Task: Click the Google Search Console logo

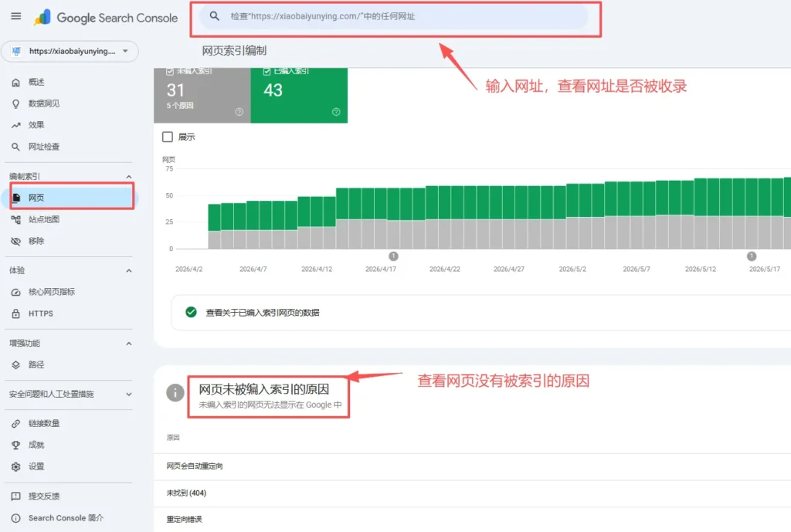Action: click(x=105, y=18)
